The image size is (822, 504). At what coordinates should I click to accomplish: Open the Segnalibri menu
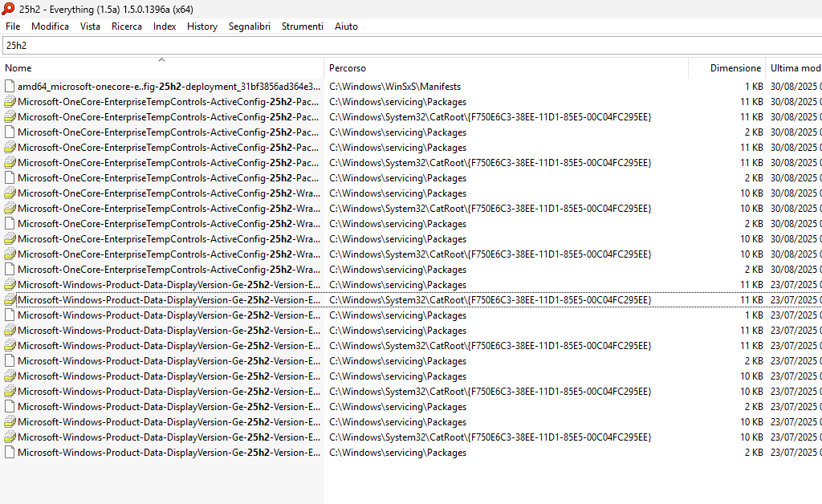[250, 26]
